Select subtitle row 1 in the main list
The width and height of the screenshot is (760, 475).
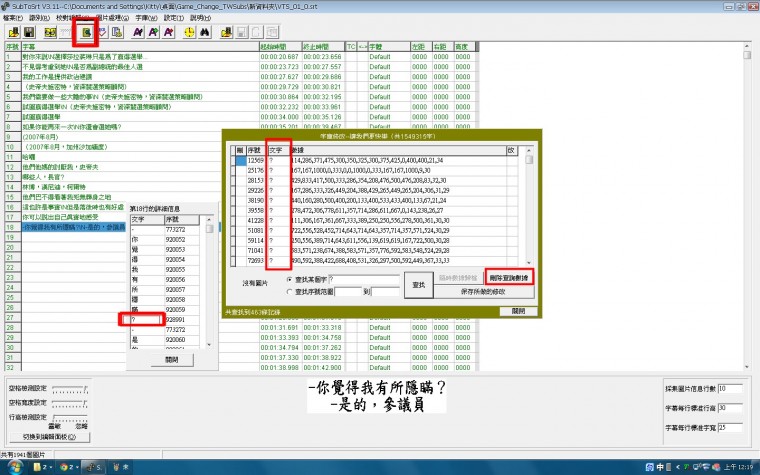[241, 57]
